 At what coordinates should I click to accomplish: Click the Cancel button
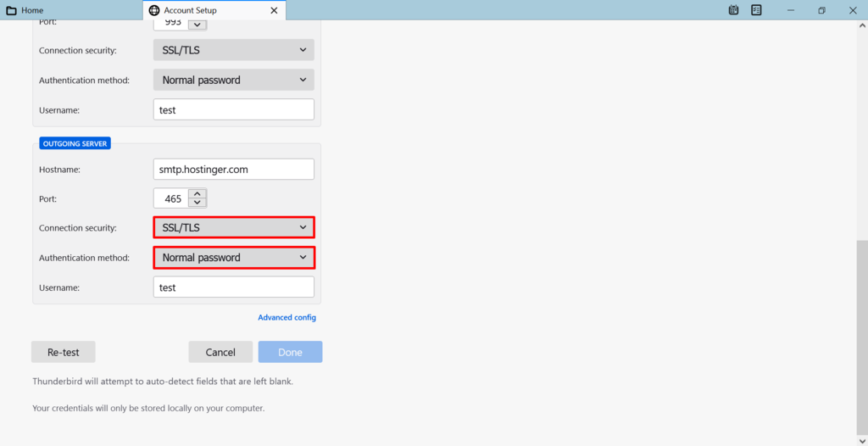[220, 352]
